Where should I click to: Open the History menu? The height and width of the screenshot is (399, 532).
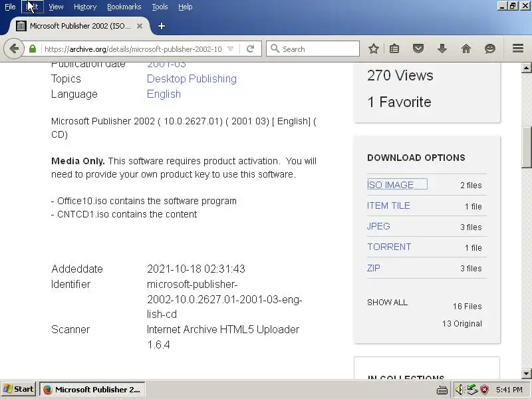(85, 7)
